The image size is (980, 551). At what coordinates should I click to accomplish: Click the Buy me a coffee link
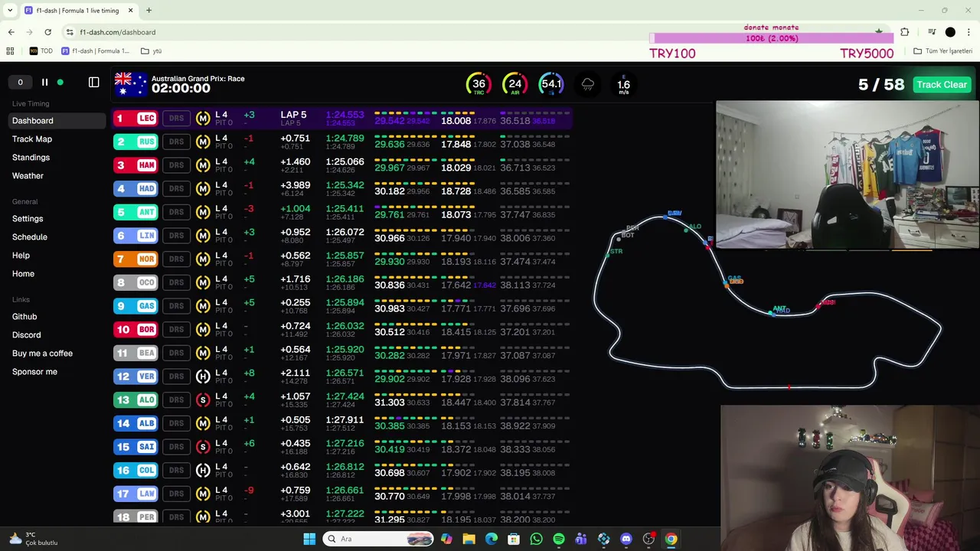tap(42, 354)
